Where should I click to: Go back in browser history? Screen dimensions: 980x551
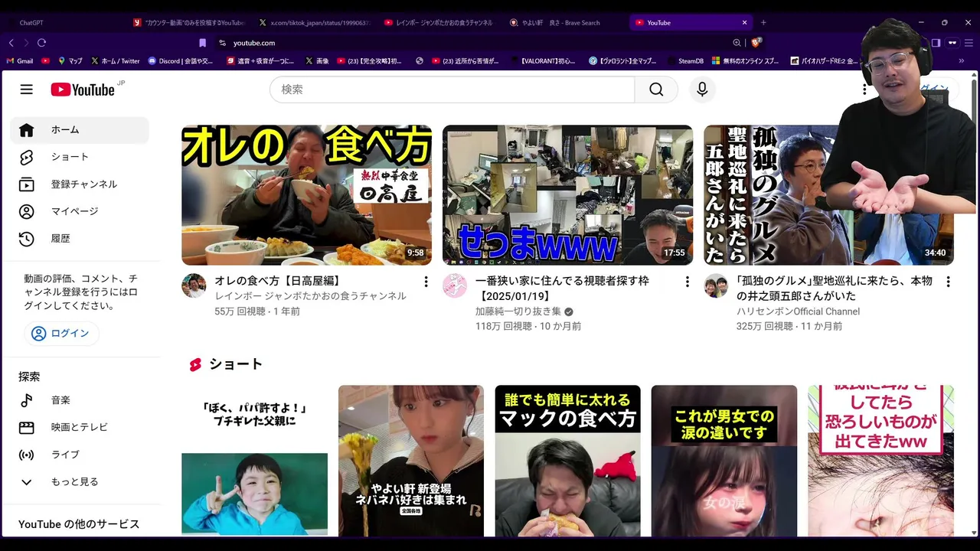click(x=11, y=43)
